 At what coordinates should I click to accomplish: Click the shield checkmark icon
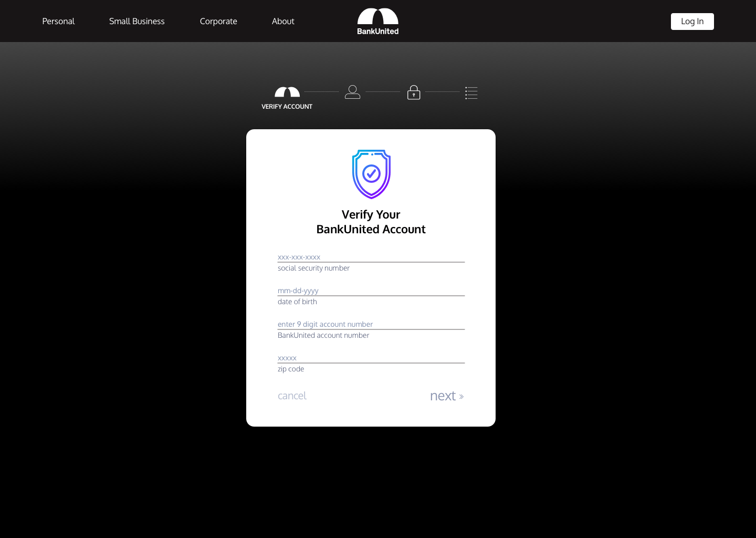[x=371, y=174]
